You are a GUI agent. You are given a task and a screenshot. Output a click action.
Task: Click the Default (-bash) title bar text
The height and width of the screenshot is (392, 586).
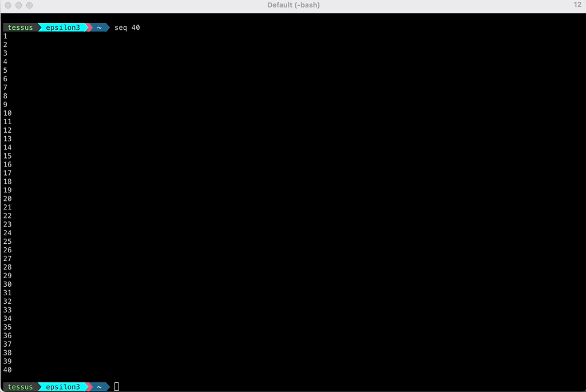293,5
